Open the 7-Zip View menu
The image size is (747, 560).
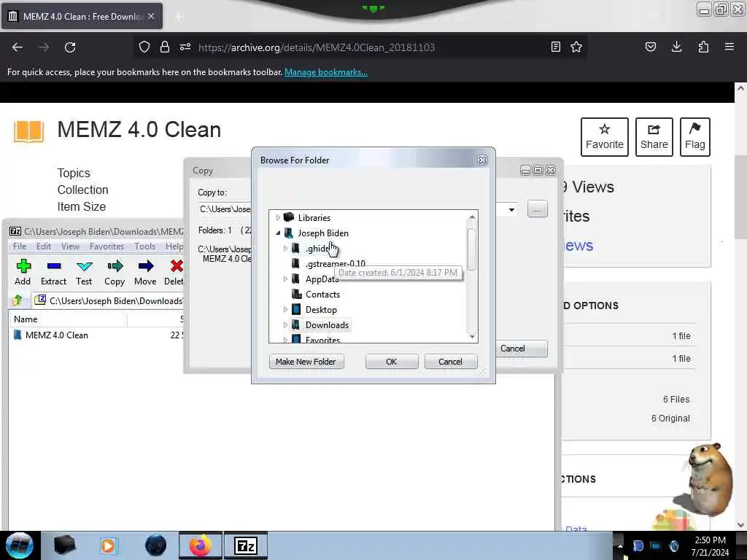tap(70, 246)
